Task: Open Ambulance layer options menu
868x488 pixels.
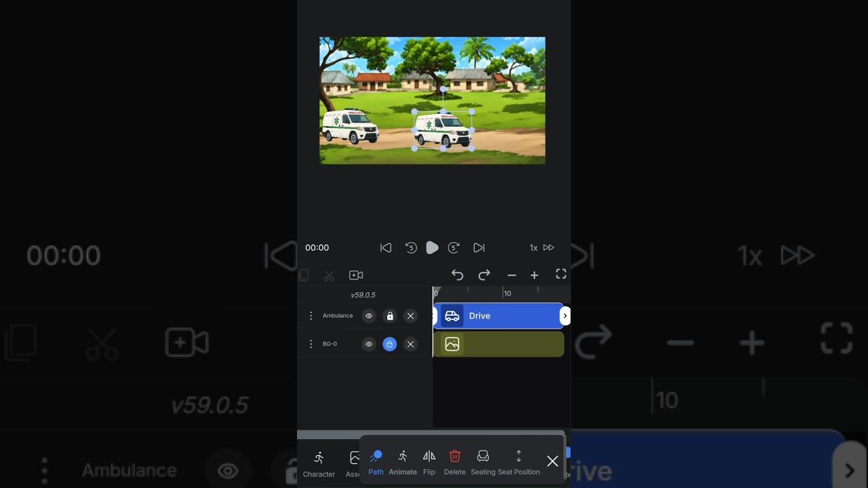Action: pos(311,316)
